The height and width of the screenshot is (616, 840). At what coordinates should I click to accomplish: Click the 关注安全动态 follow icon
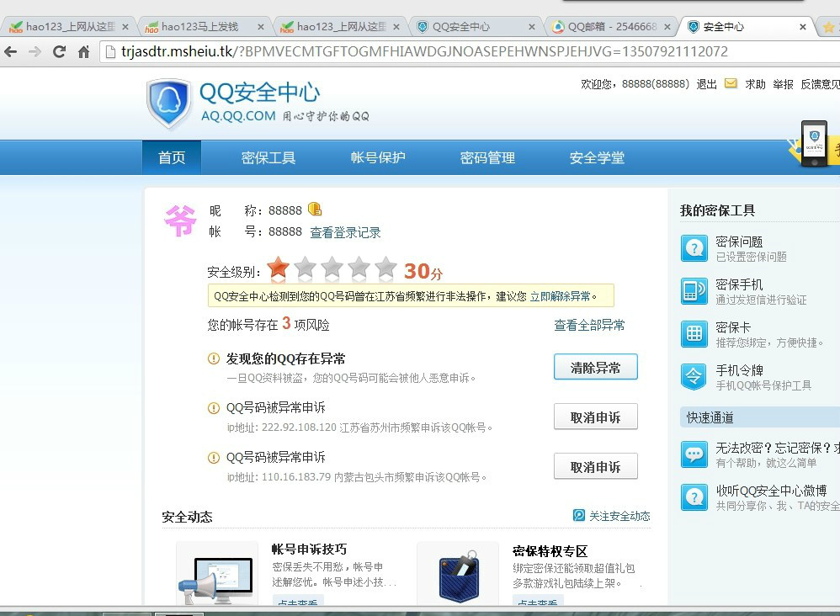pos(578,515)
